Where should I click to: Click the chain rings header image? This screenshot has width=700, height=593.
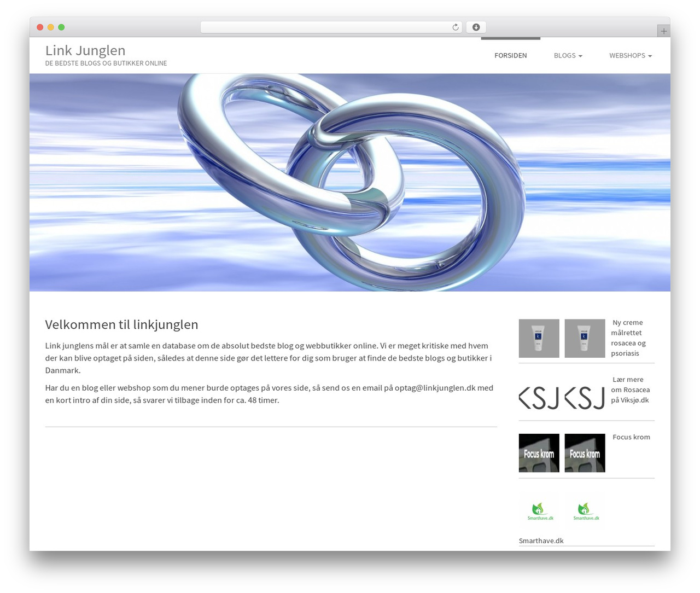[350, 182]
